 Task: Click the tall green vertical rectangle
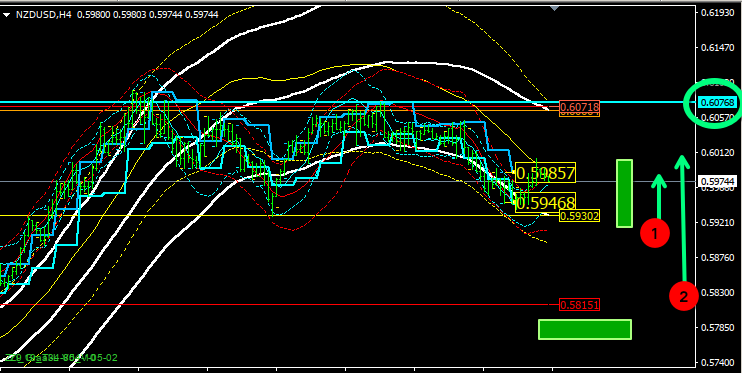(x=625, y=193)
